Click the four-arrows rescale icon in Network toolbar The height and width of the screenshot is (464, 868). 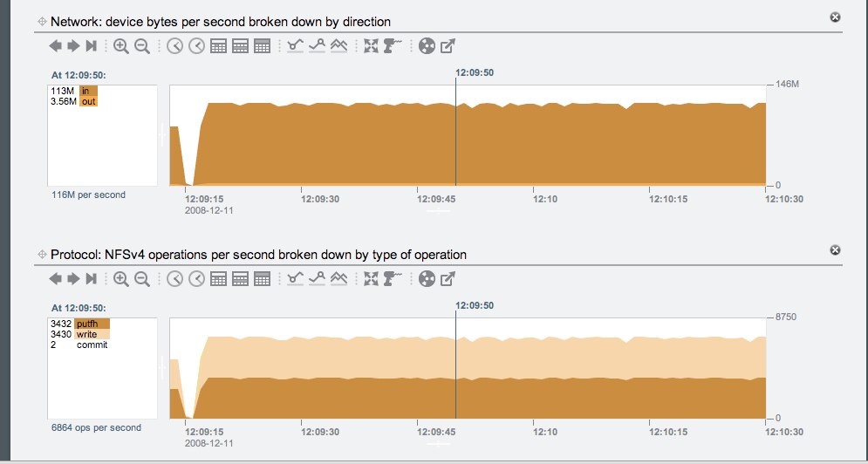pos(372,46)
